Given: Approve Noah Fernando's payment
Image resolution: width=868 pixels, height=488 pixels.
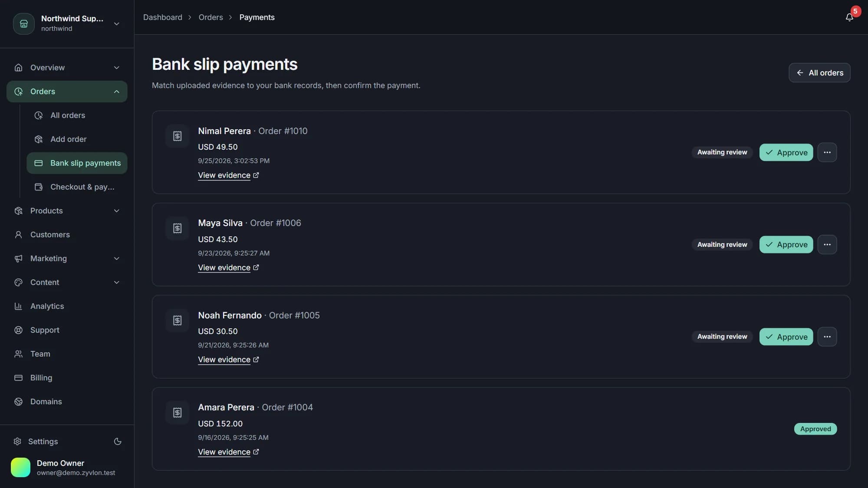Looking at the screenshot, I should tap(786, 337).
